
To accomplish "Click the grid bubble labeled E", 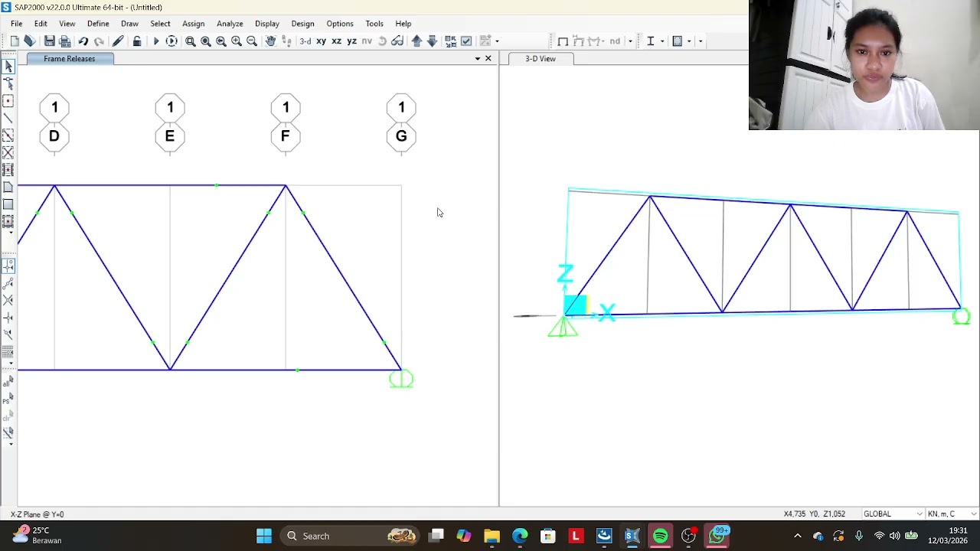I will pos(170,136).
